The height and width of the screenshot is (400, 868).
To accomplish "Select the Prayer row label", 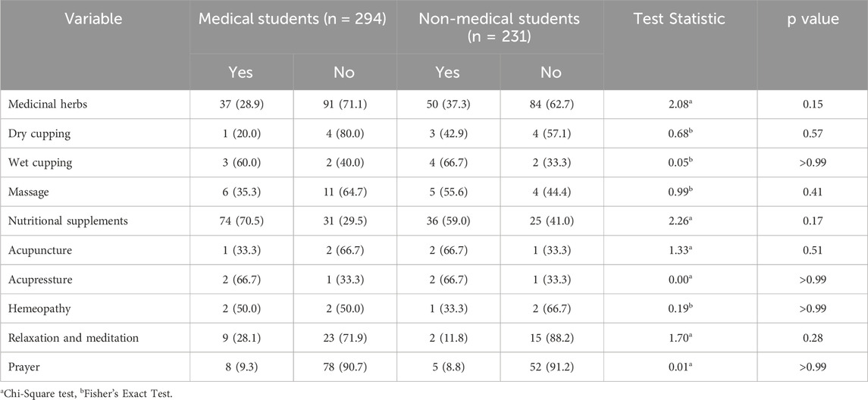I will pyautogui.click(x=32, y=367).
